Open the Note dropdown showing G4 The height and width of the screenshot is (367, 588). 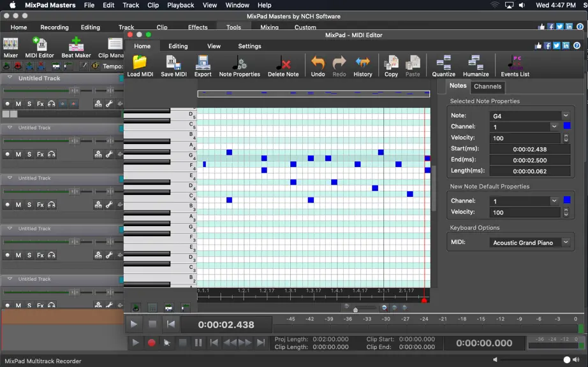(x=530, y=116)
